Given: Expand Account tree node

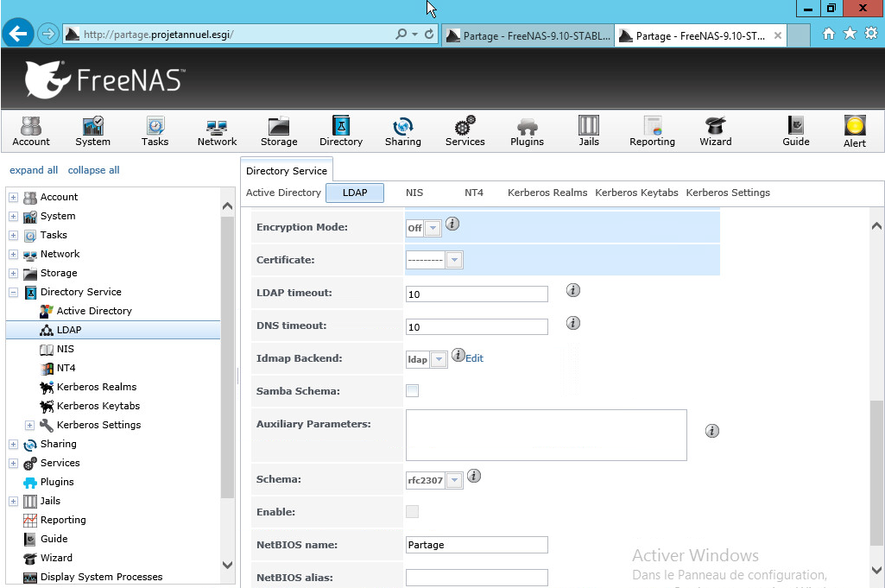Looking at the screenshot, I should click(x=14, y=198).
